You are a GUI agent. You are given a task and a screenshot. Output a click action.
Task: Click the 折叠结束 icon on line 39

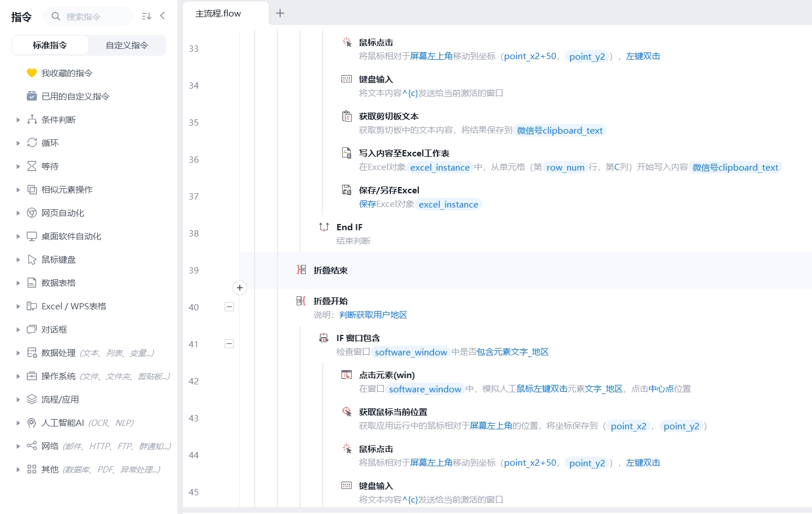[301, 270]
